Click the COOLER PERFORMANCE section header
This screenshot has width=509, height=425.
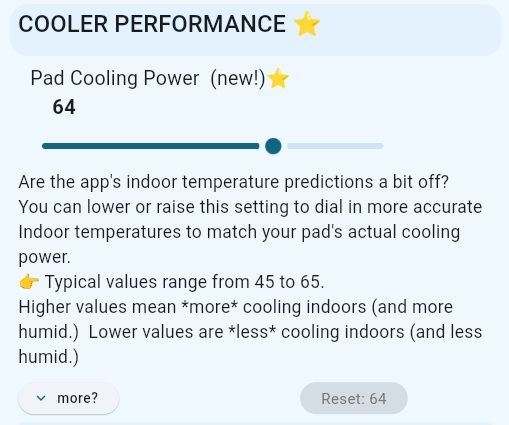[x=255, y=30]
